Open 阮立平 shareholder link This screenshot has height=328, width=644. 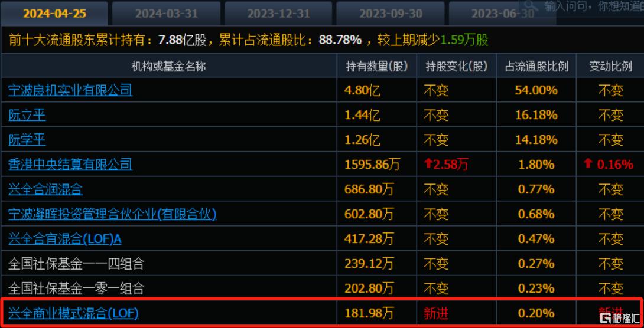pyautogui.click(x=27, y=115)
